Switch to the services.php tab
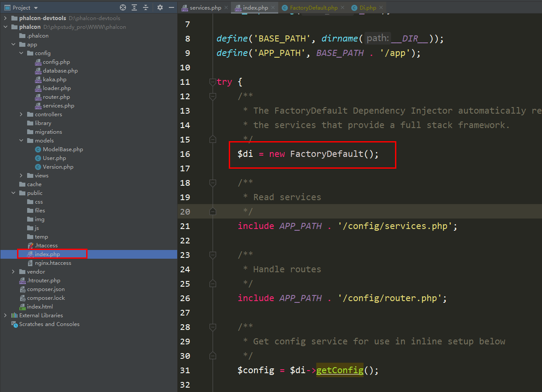This screenshot has width=542, height=392. pos(205,7)
